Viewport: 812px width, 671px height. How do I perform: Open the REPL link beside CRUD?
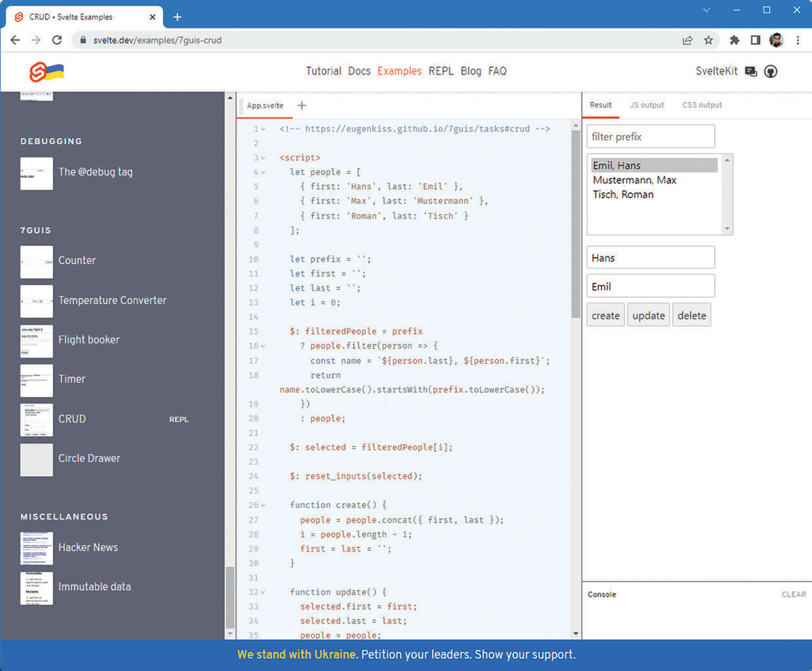(x=179, y=419)
